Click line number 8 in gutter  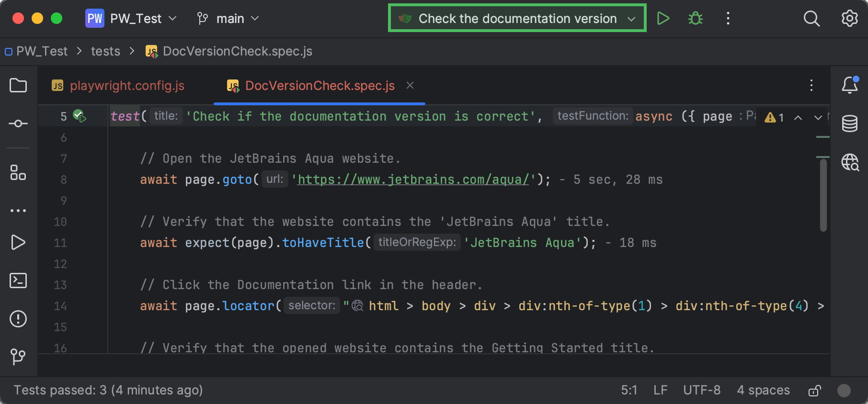(x=64, y=180)
